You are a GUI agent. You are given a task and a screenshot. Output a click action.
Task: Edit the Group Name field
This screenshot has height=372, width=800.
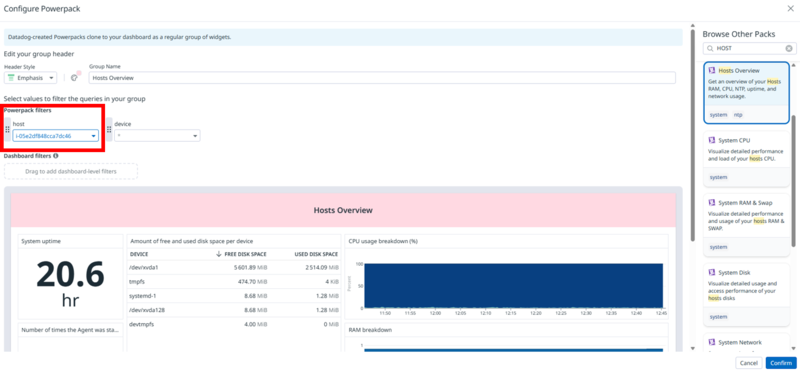tap(382, 78)
